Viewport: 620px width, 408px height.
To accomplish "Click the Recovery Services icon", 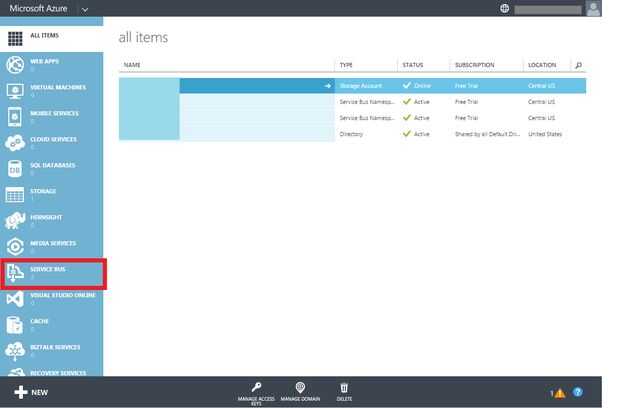I will 16,372.
